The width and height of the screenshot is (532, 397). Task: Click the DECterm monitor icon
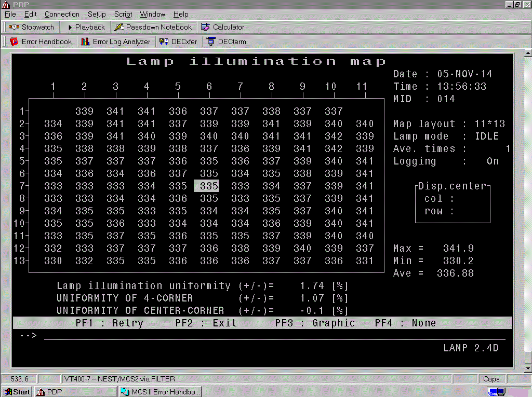click(x=211, y=42)
